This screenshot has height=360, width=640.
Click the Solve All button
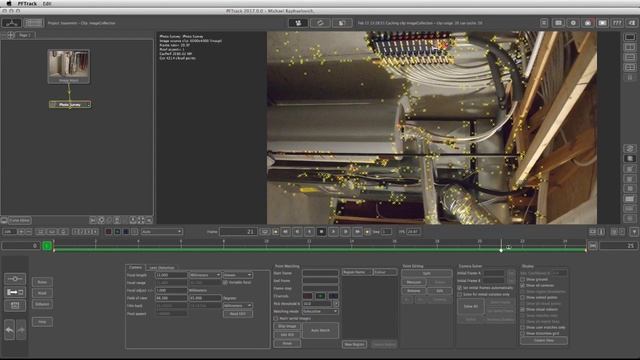pos(471,306)
